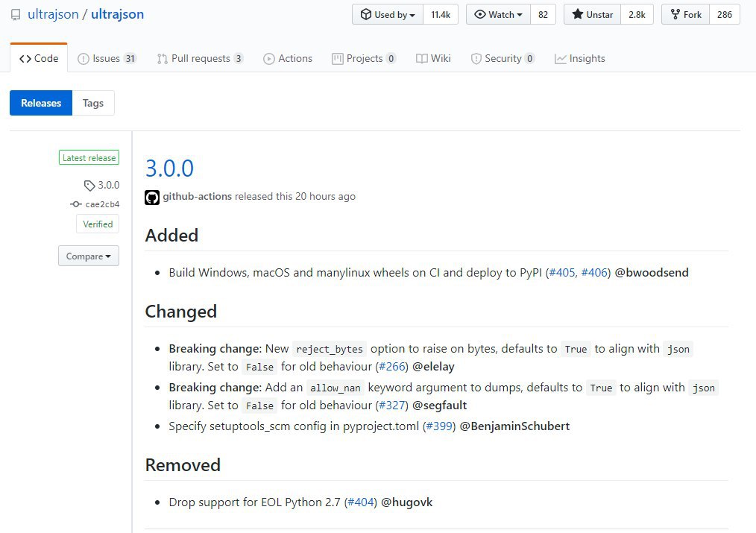Click the package icon in Used by
756x533 pixels.
[366, 14]
